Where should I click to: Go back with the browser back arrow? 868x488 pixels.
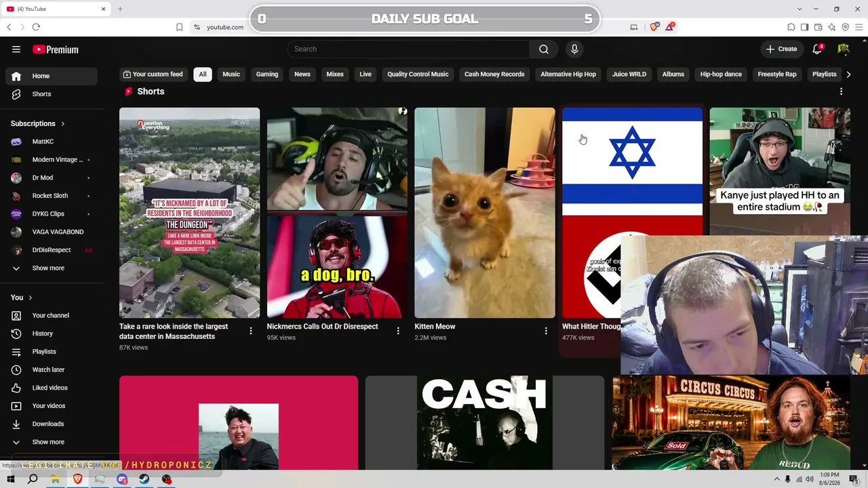click(9, 27)
